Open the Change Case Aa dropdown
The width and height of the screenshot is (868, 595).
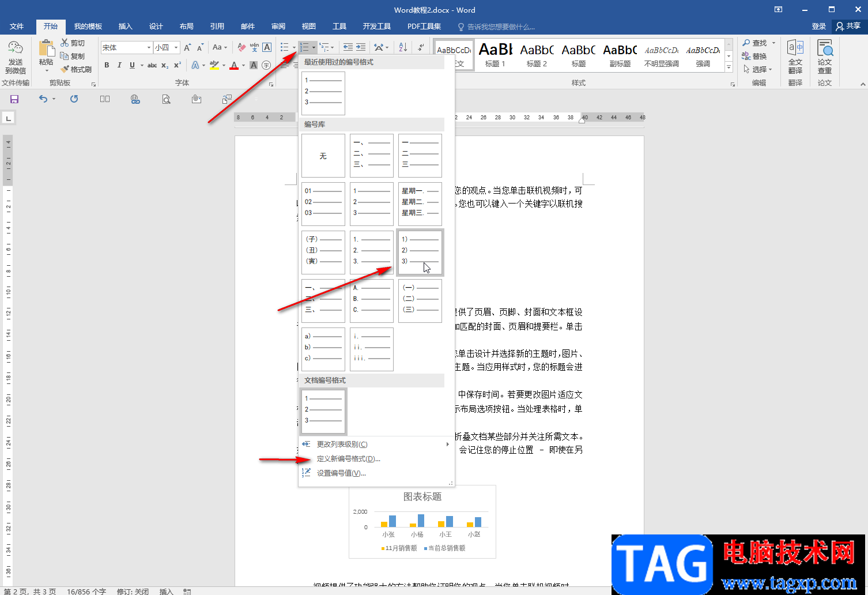[x=220, y=47]
